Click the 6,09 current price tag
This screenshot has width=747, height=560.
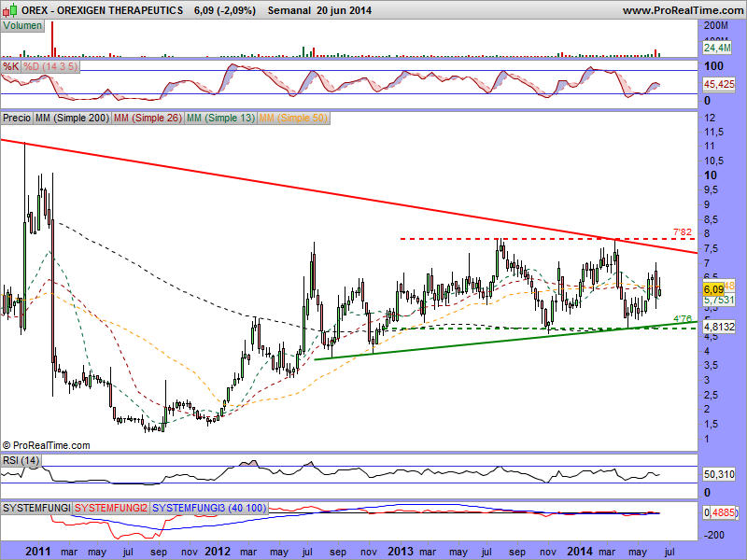713,289
